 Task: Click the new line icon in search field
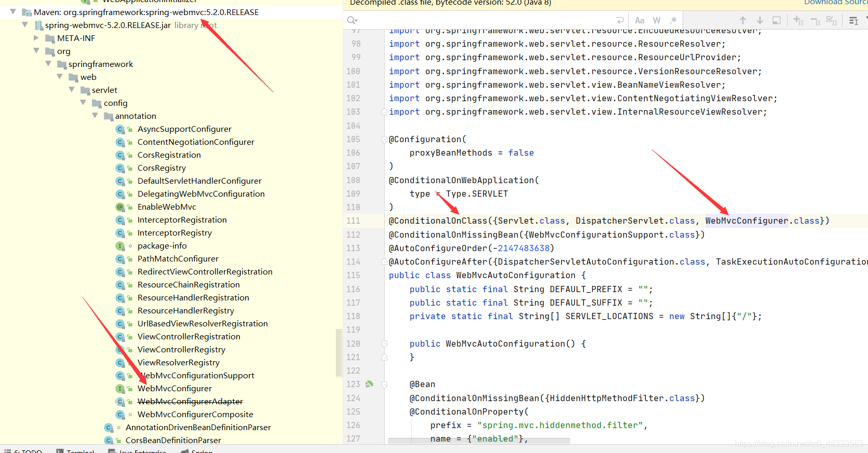click(619, 20)
